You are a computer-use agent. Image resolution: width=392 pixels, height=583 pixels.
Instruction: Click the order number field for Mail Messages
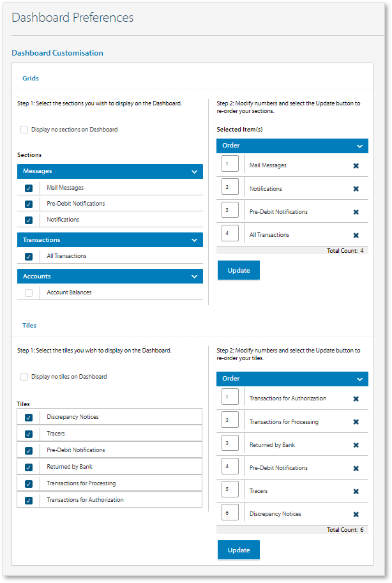(230, 163)
